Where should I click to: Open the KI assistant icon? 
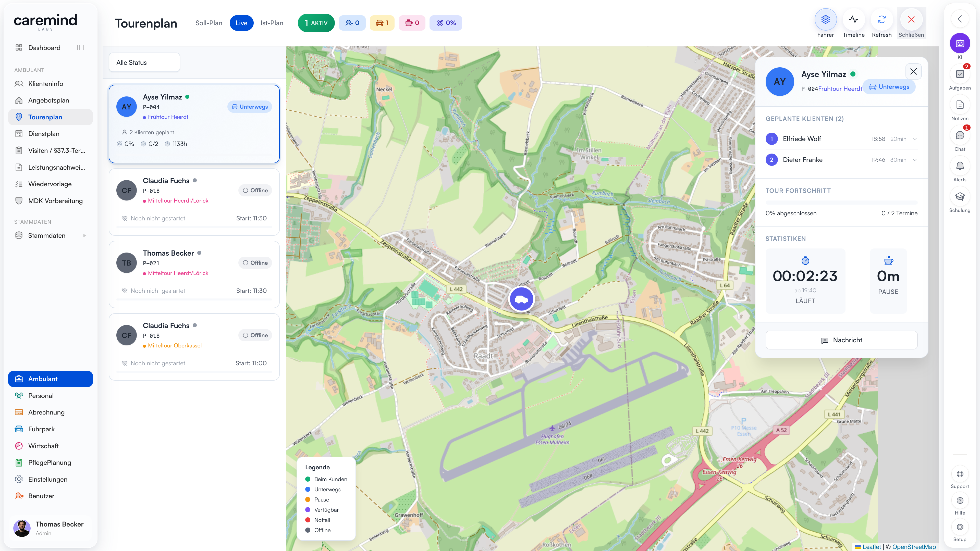(960, 43)
